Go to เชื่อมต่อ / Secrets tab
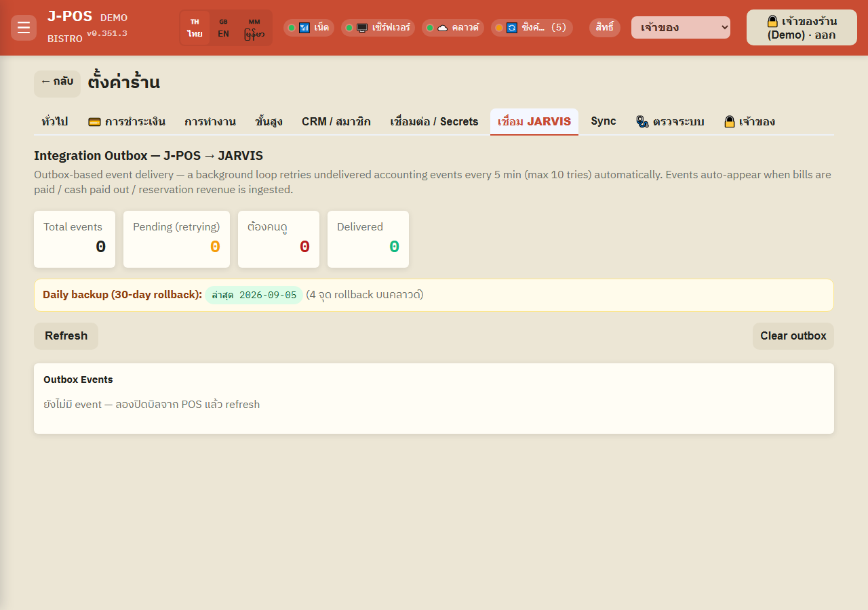 (434, 122)
